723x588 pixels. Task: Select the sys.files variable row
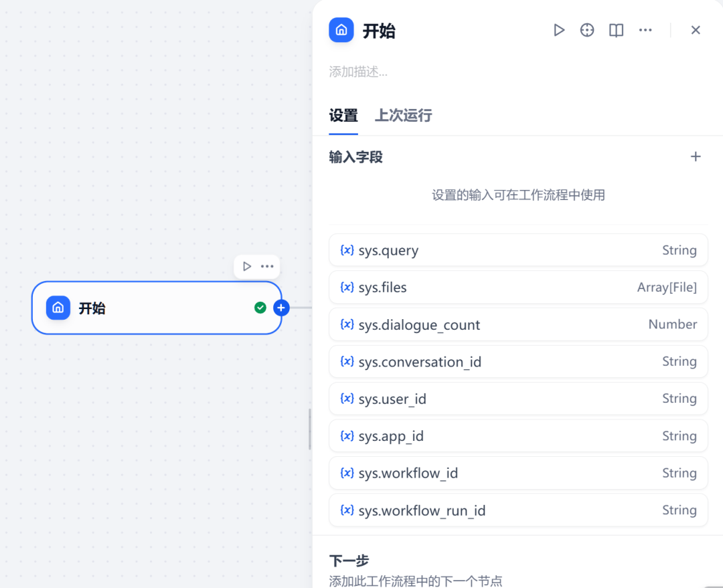coord(517,287)
